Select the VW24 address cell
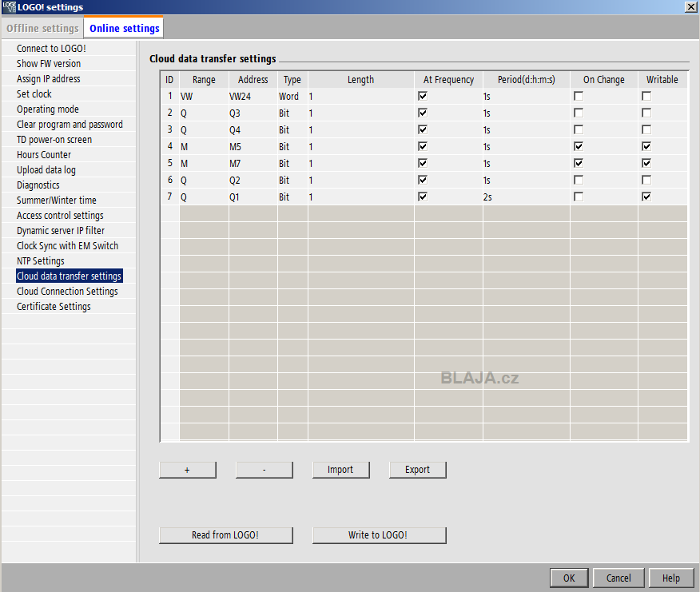Image resolution: width=700 pixels, height=592 pixels. 253,96
